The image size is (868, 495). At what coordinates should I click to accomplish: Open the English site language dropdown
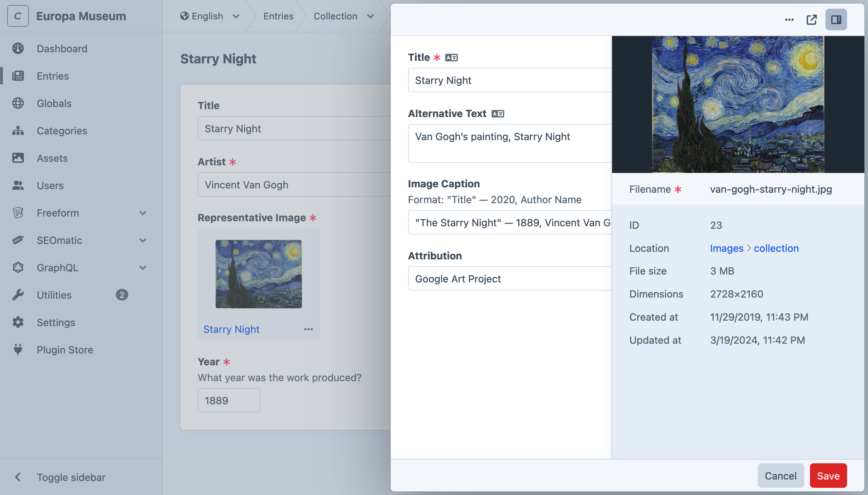(x=210, y=16)
